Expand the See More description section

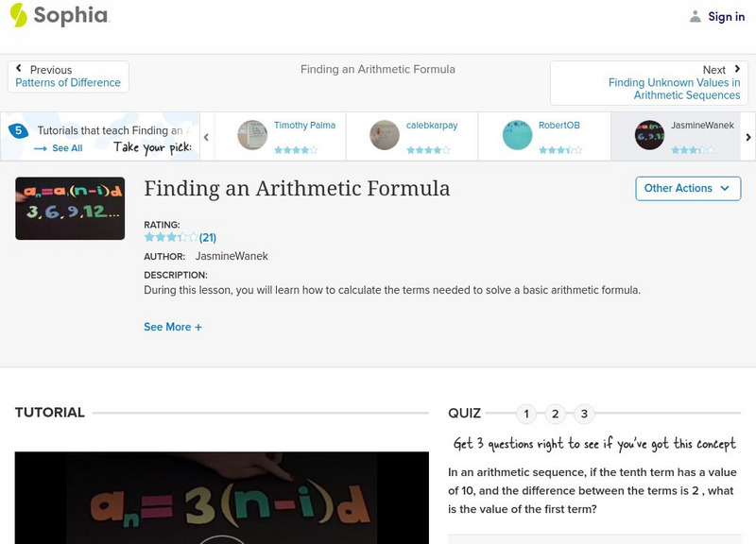(x=174, y=325)
